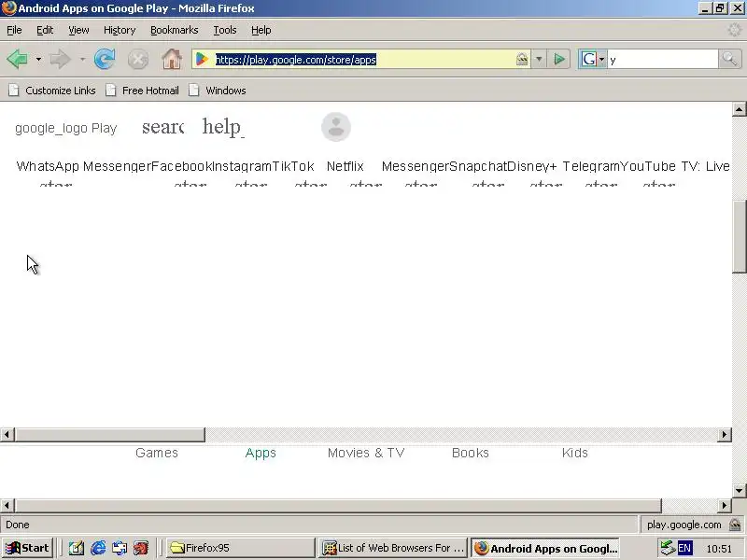This screenshot has width=747, height=560.
Task: Open the Internet Explorer quick launch icon
Action: 98,548
